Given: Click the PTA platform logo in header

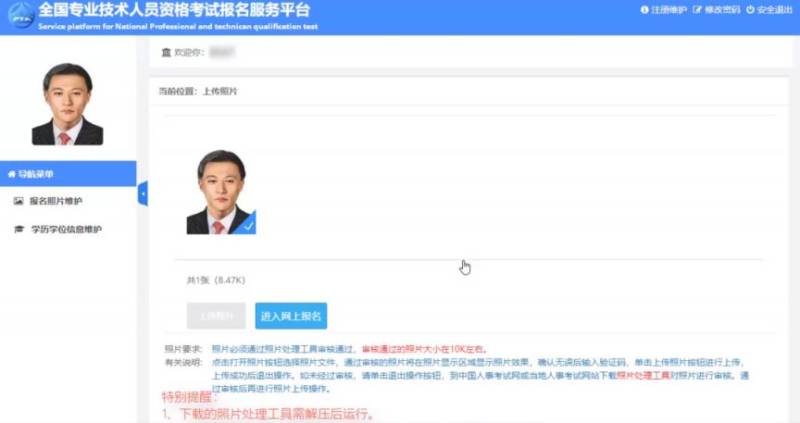Looking at the screenshot, I should (x=19, y=16).
